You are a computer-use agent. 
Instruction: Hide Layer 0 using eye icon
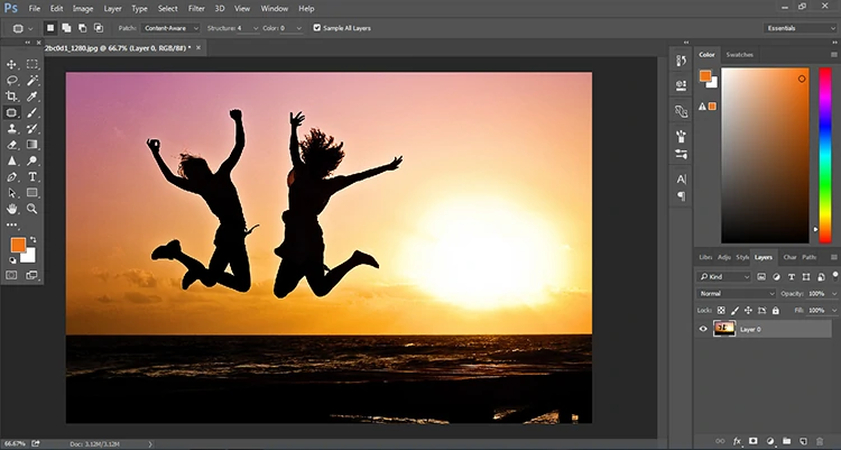pyautogui.click(x=703, y=329)
